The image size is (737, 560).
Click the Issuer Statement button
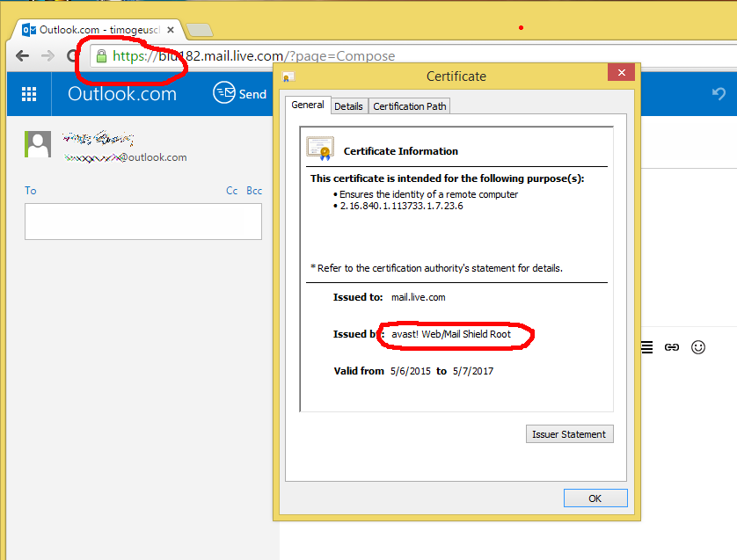569,434
